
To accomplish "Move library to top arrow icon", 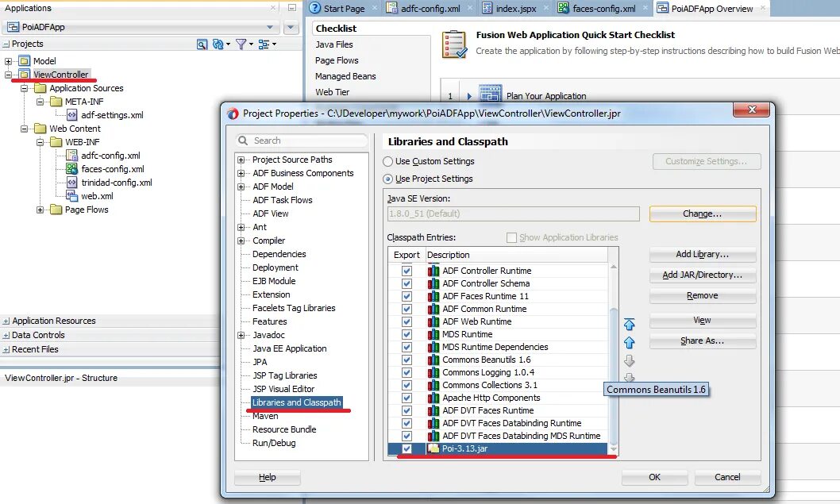I will 630,325.
